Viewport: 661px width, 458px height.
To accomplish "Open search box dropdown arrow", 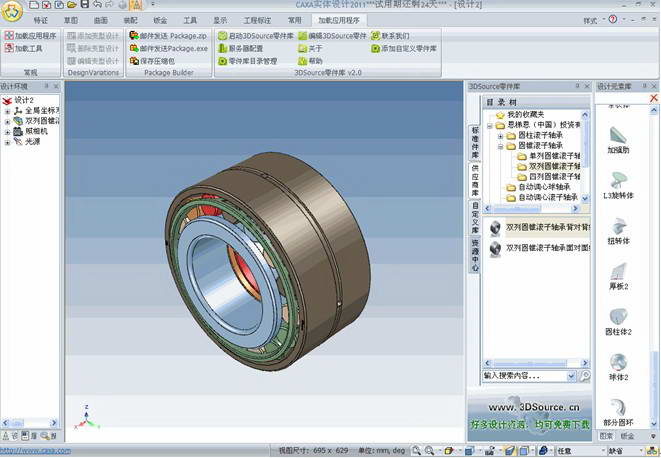I will (x=572, y=376).
